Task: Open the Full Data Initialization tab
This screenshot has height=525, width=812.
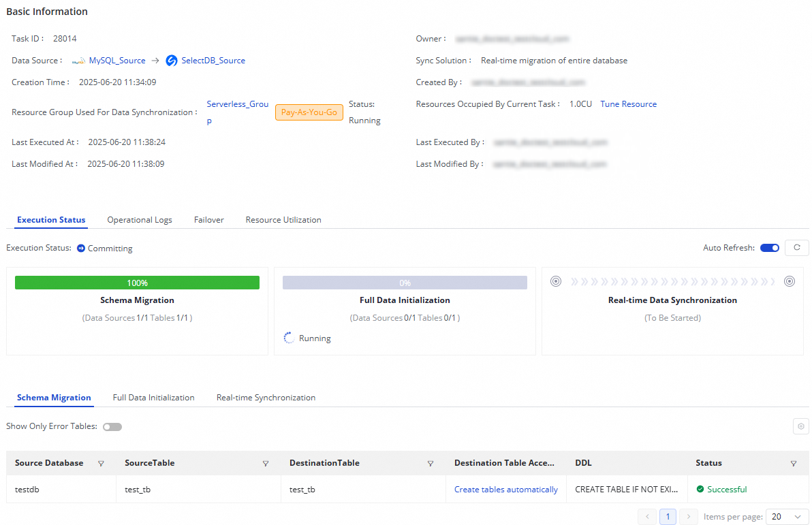Action: click(x=153, y=398)
